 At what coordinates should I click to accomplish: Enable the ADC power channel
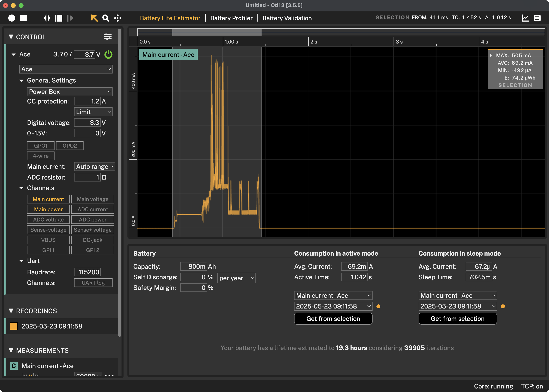[93, 219]
